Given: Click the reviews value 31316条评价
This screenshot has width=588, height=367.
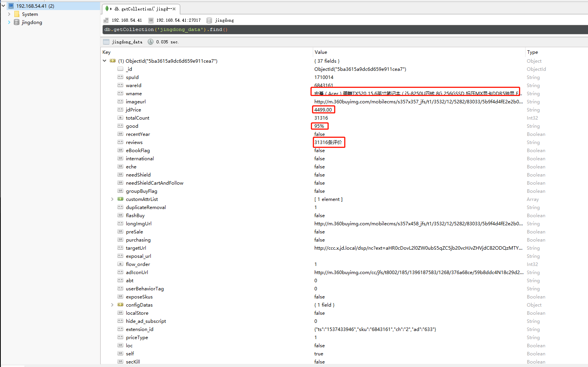Looking at the screenshot, I should 328,142.
